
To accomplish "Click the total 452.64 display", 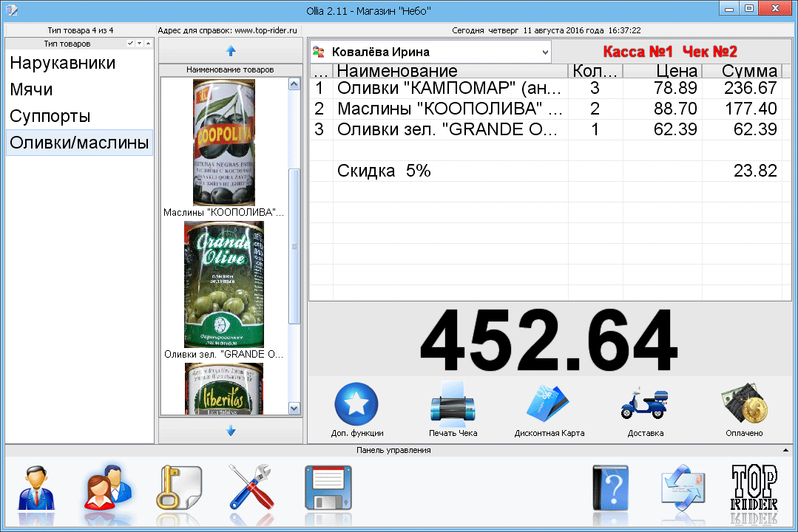I will coord(549,340).
